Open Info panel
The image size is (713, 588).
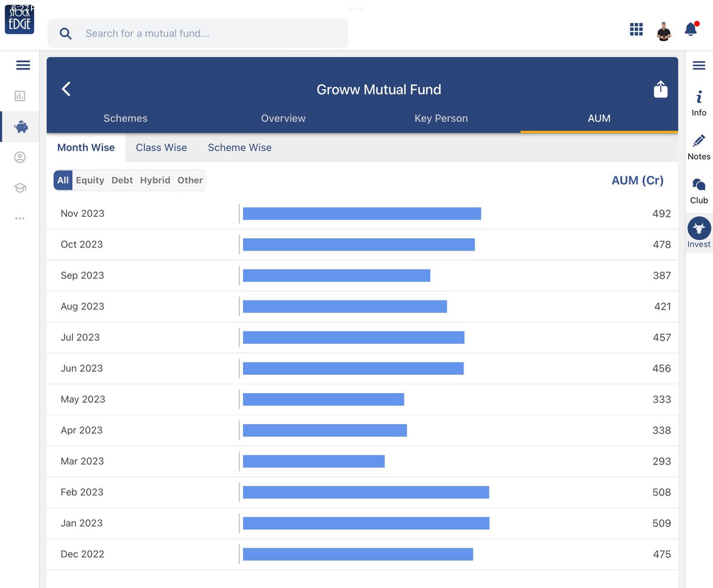tap(699, 103)
